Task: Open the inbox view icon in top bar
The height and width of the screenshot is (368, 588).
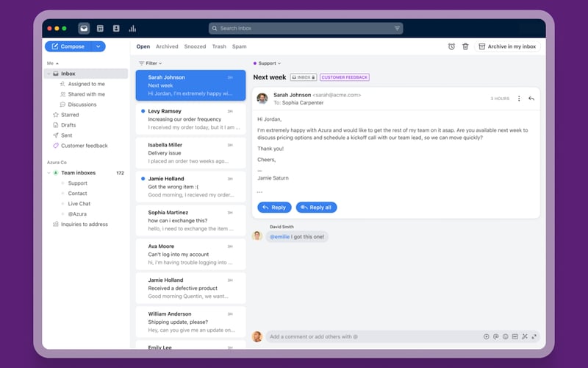Action: tap(84, 28)
